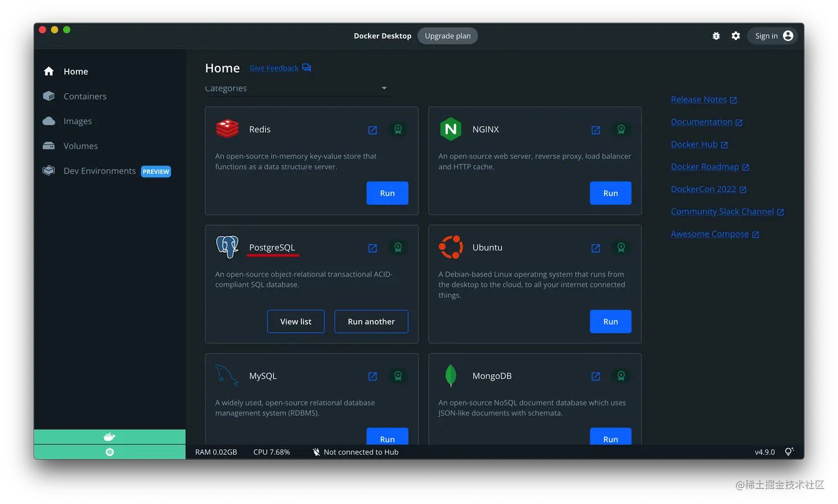Click the PREVIEW badge next to Dev Environments
Viewport: 838px width, 504px height.
tap(156, 172)
